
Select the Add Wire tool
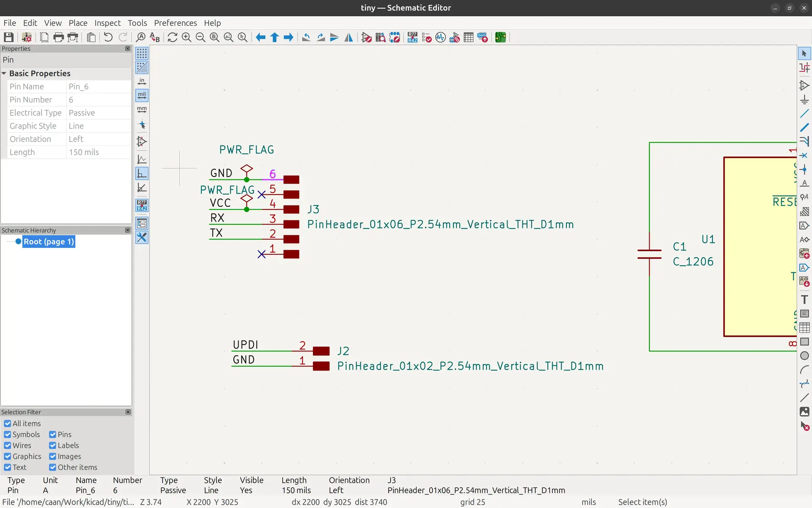tap(804, 113)
